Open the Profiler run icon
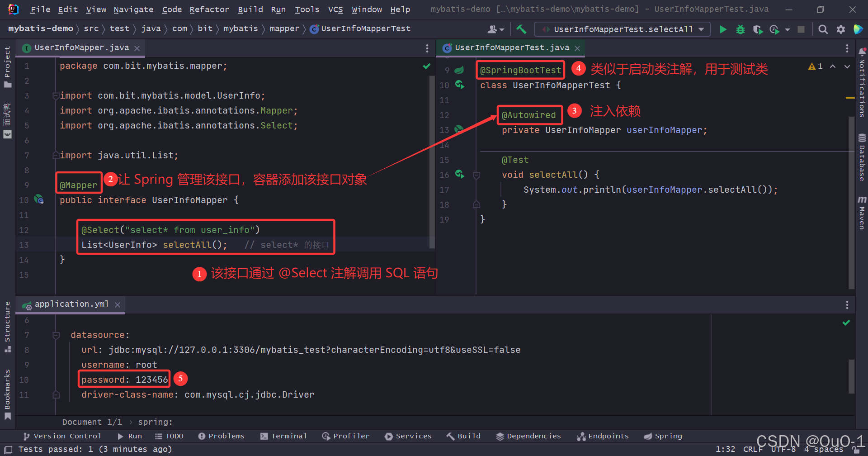868x456 pixels. tap(774, 29)
